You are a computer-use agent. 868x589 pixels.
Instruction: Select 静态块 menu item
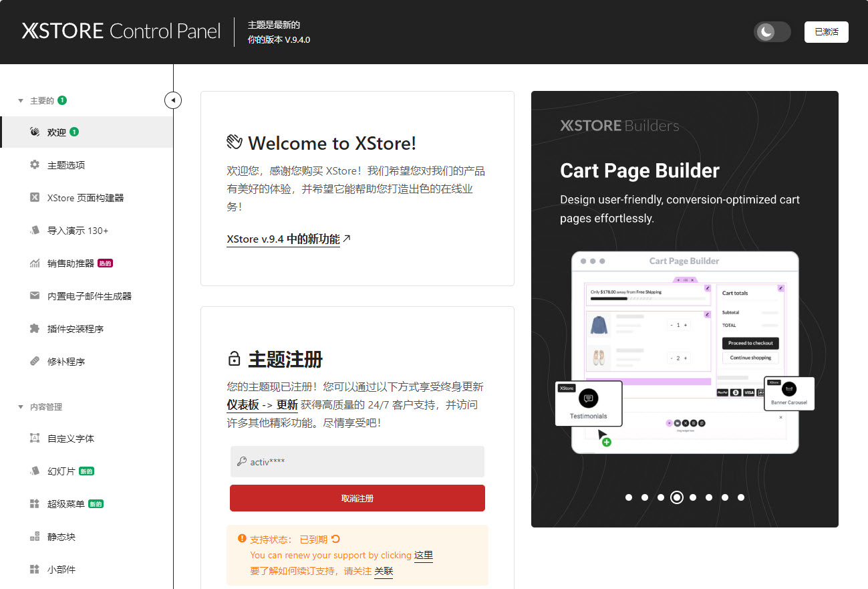click(87, 536)
